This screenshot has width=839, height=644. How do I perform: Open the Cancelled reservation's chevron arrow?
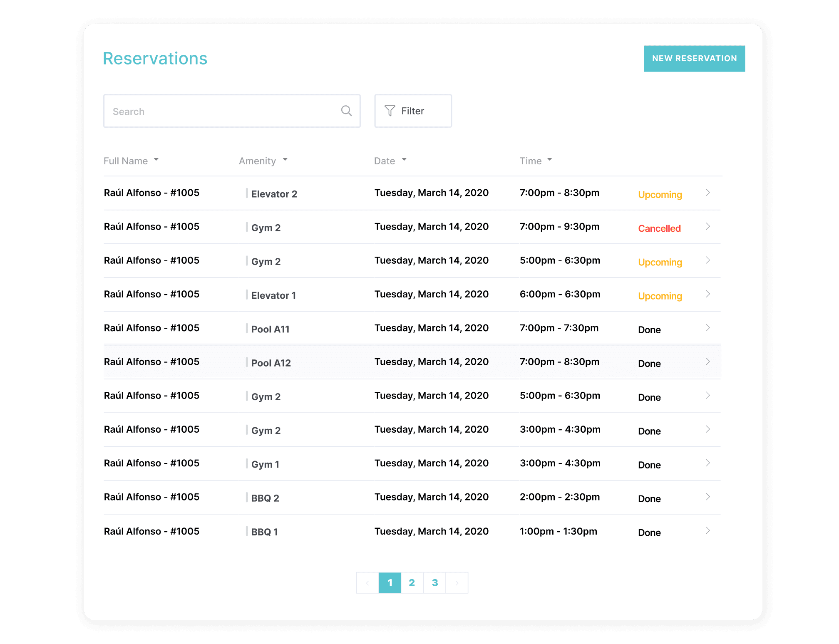pyautogui.click(x=707, y=226)
